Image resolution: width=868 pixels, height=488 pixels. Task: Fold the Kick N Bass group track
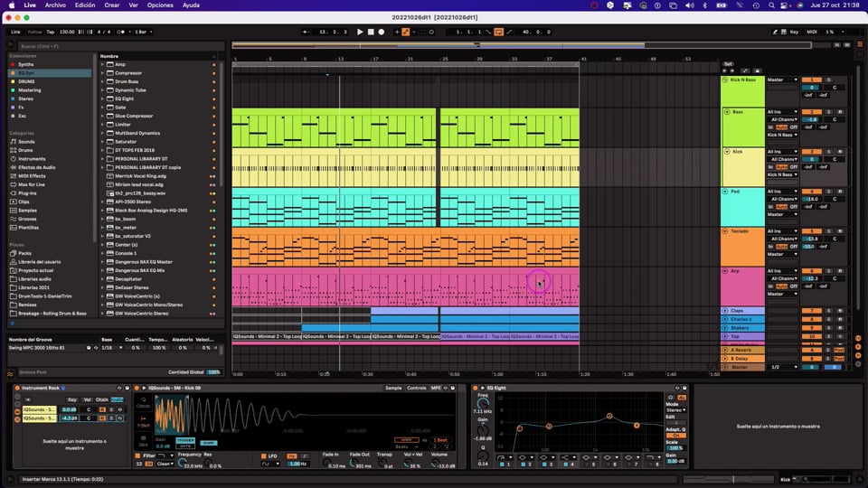point(725,80)
